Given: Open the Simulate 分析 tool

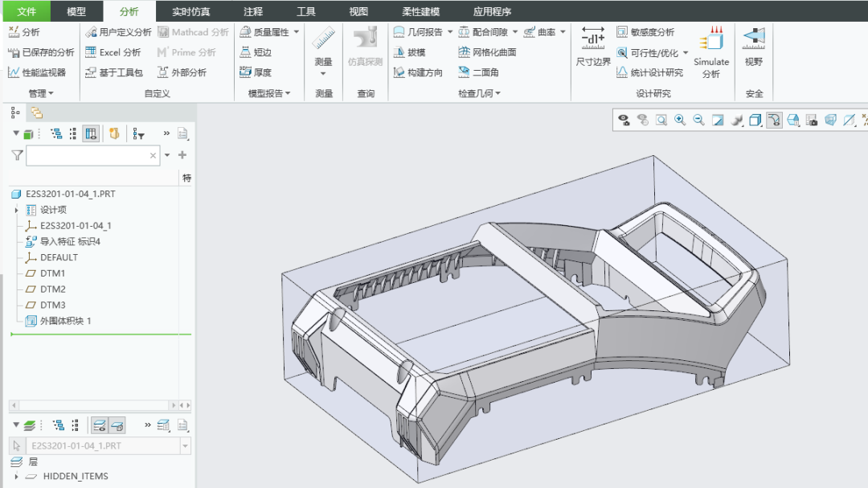Looking at the screenshot, I should 711,52.
